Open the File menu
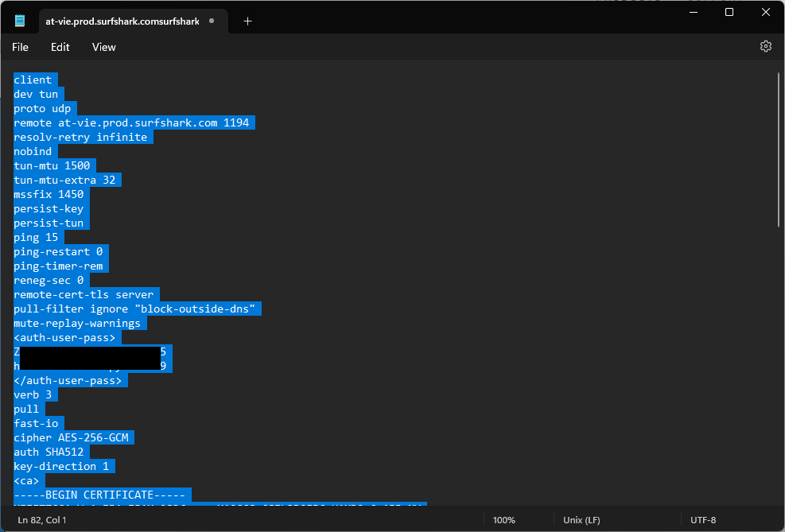The width and height of the screenshot is (785, 532). 20,47
